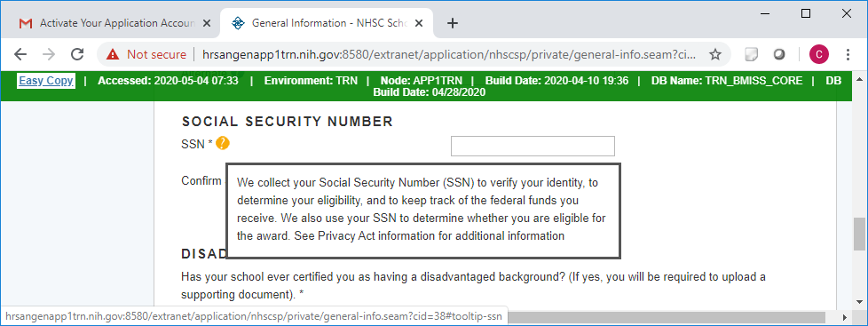Viewport: 868px width, 326px height.
Task: Open the Chrome profile avatar C
Action: click(x=818, y=54)
